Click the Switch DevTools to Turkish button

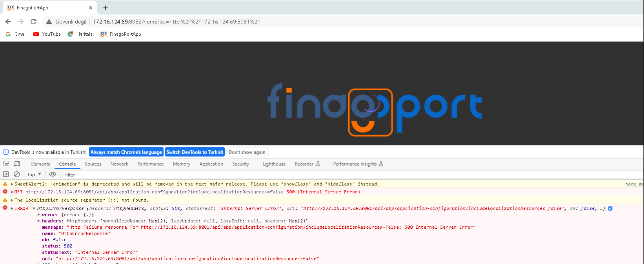coord(195,152)
